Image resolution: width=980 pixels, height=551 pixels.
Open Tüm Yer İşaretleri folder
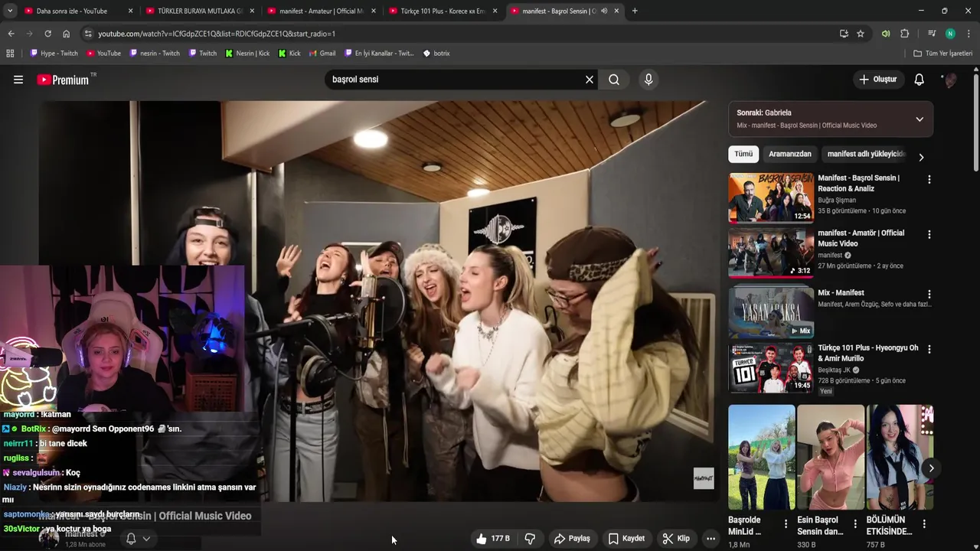(942, 54)
